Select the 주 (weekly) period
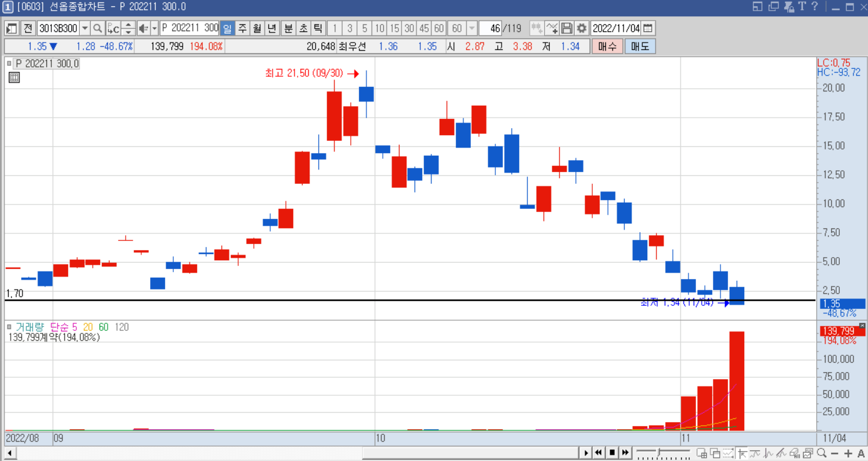The image size is (868, 461). [x=243, y=28]
